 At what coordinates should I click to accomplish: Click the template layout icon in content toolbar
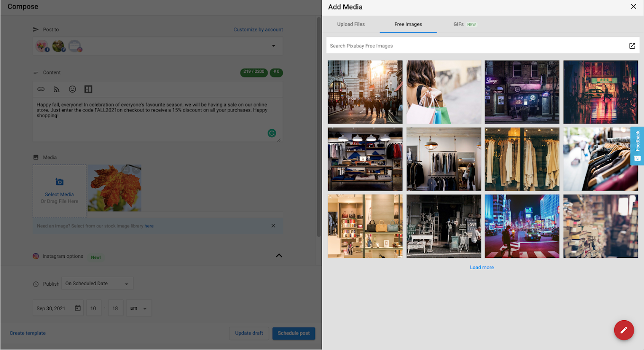click(88, 89)
